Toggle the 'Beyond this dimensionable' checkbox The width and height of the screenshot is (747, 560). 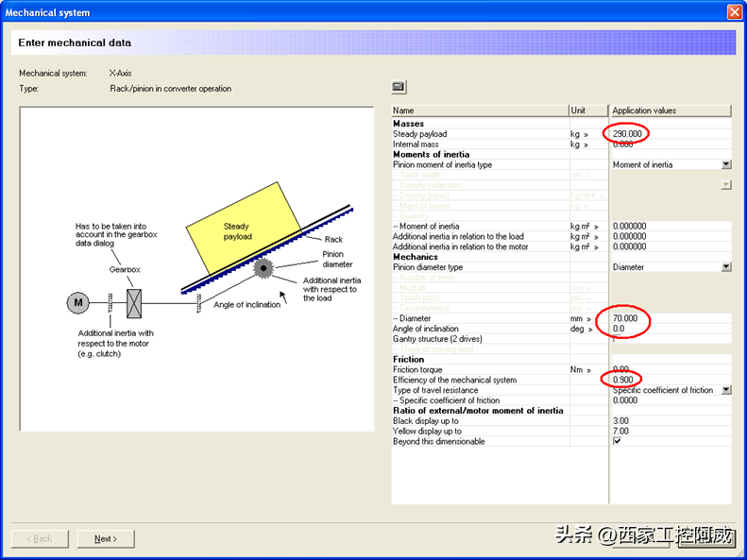[618, 441]
